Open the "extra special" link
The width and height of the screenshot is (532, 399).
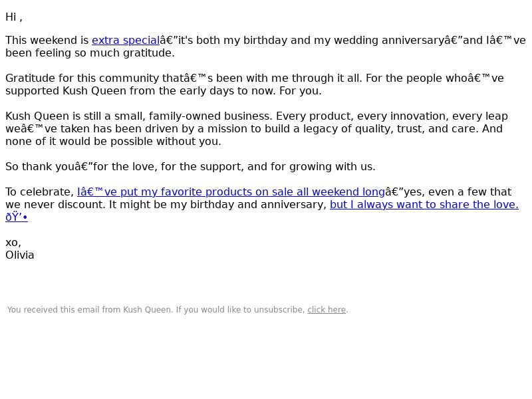[126, 41]
